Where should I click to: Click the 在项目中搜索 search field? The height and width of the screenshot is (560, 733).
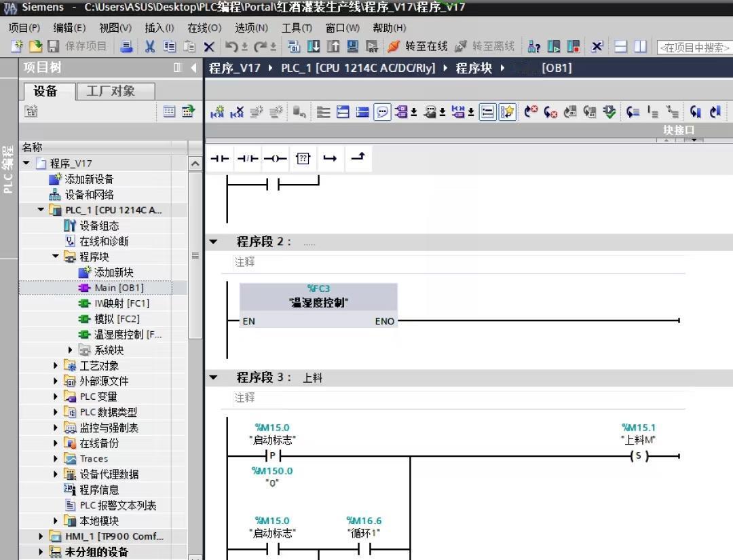point(695,48)
